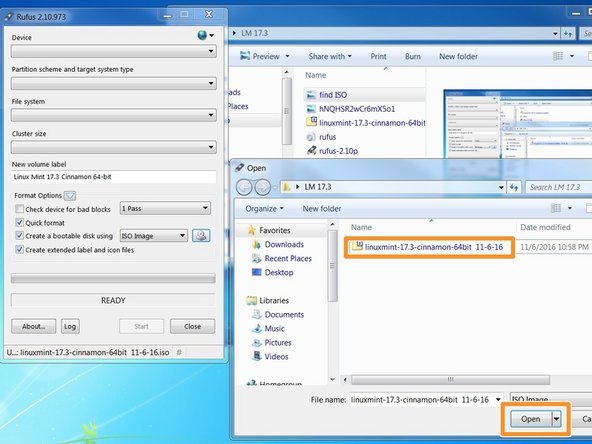Click the Rufus title bar USB icon
This screenshot has width=592, height=444.
9,16
